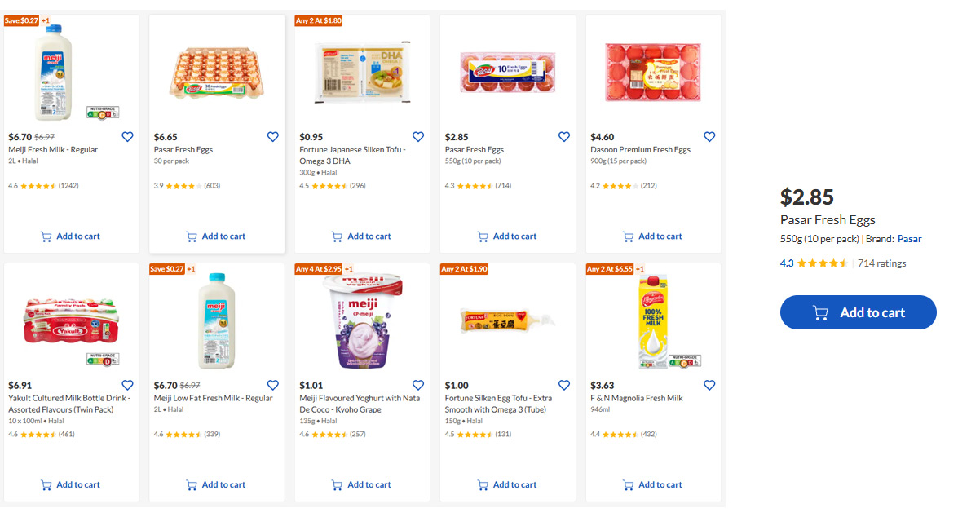This screenshot has width=980, height=517.
Task: Click heart on Meiji Kyoho Grape Yoghurt
Action: coord(418,385)
